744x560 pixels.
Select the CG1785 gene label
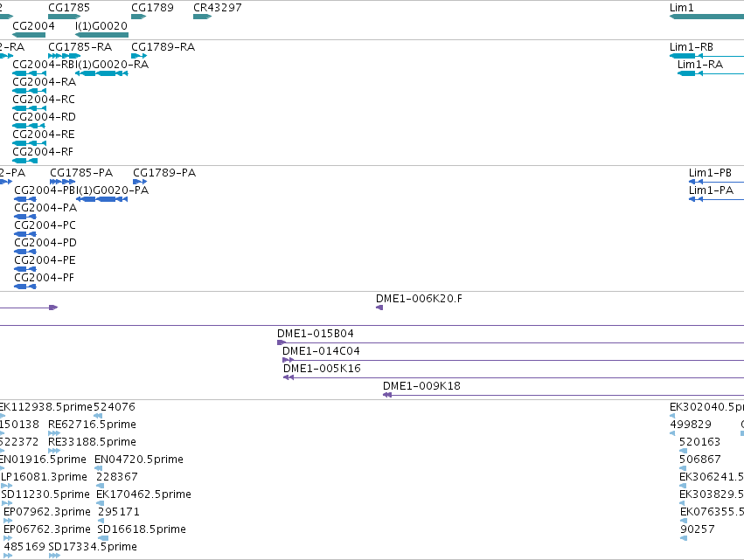pyautogui.click(x=69, y=8)
